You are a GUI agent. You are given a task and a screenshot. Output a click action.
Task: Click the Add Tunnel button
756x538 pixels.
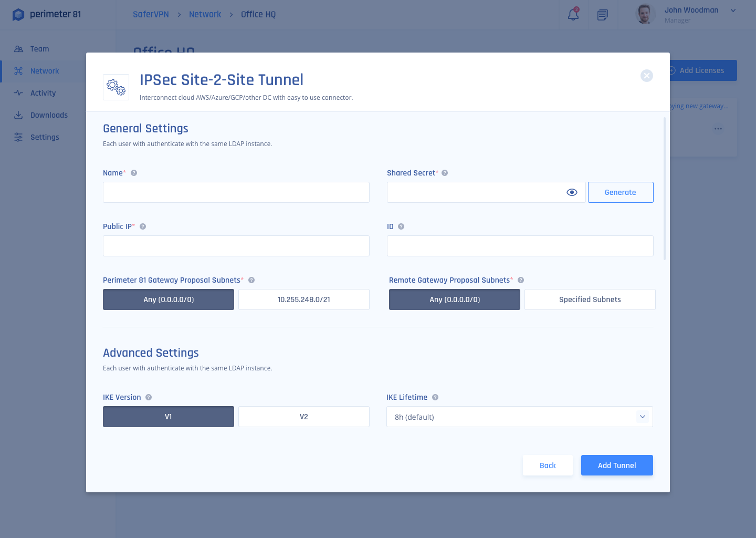pyautogui.click(x=617, y=465)
